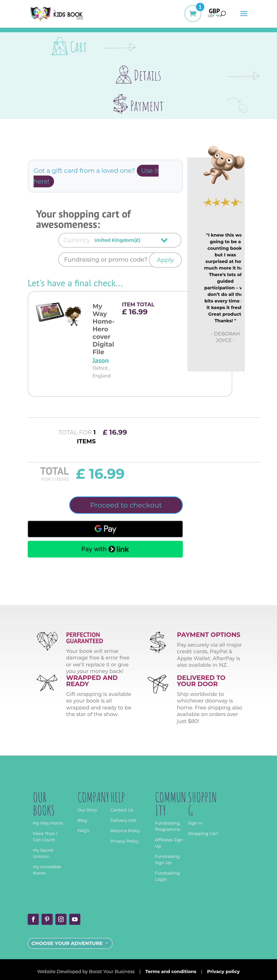
Task: Visit the Pinterest social icon
Action: pyautogui.click(x=47, y=919)
